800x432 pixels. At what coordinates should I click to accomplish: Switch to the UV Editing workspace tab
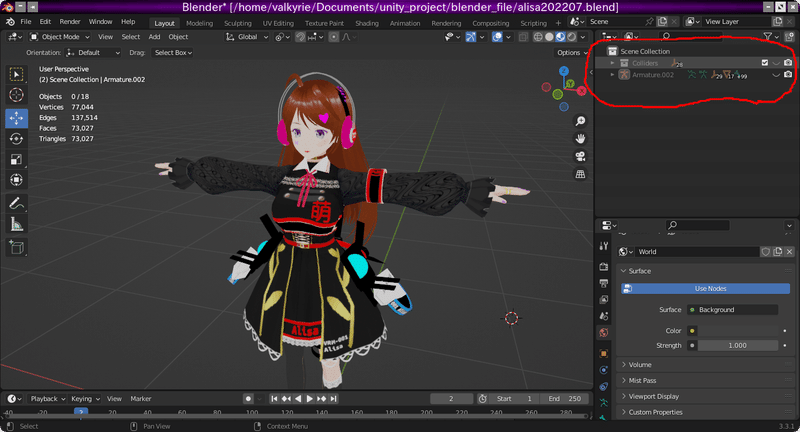tap(278, 23)
